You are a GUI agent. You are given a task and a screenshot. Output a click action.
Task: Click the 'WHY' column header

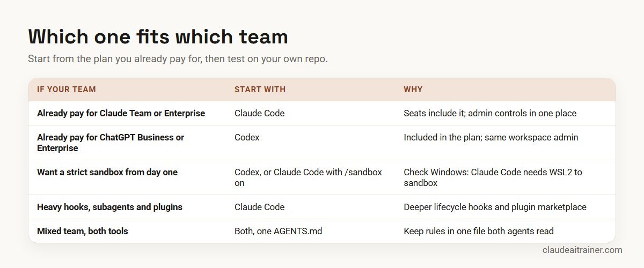(413, 90)
